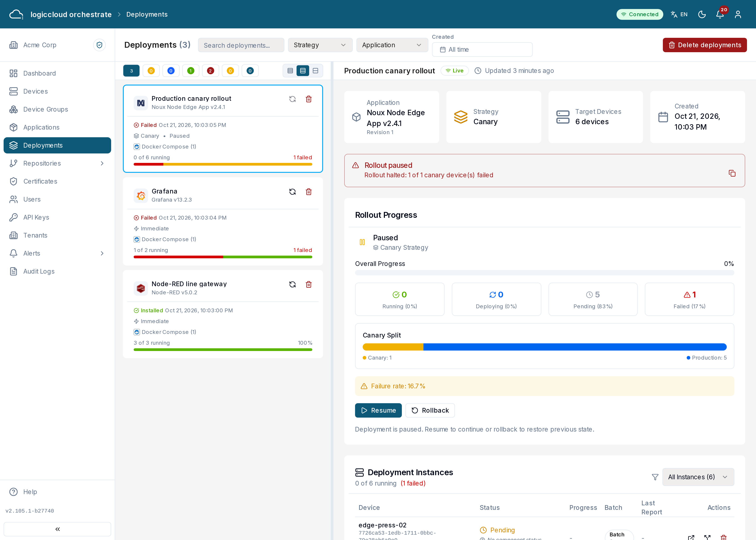Click the Canary Split bar
Screen dimensions: 756x540
(x=544, y=347)
